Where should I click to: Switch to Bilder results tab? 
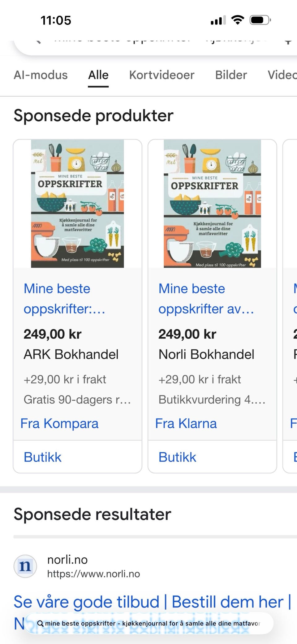click(x=231, y=75)
